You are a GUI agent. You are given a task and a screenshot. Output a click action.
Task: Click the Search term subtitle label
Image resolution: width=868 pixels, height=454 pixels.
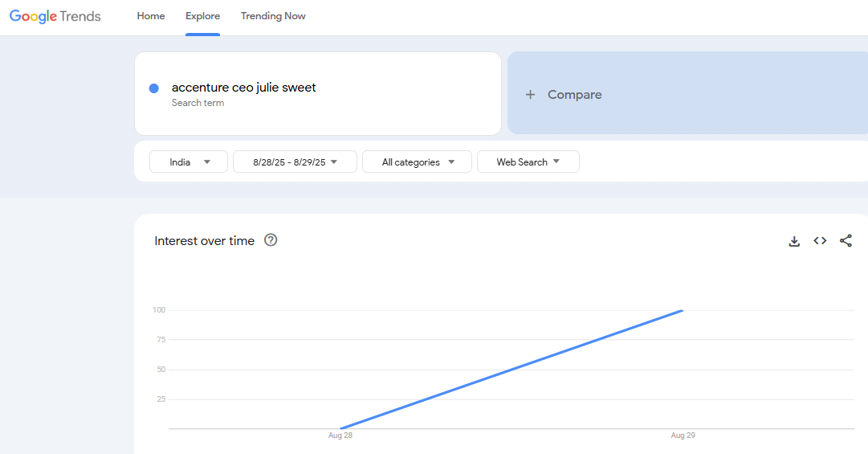pyautogui.click(x=198, y=103)
